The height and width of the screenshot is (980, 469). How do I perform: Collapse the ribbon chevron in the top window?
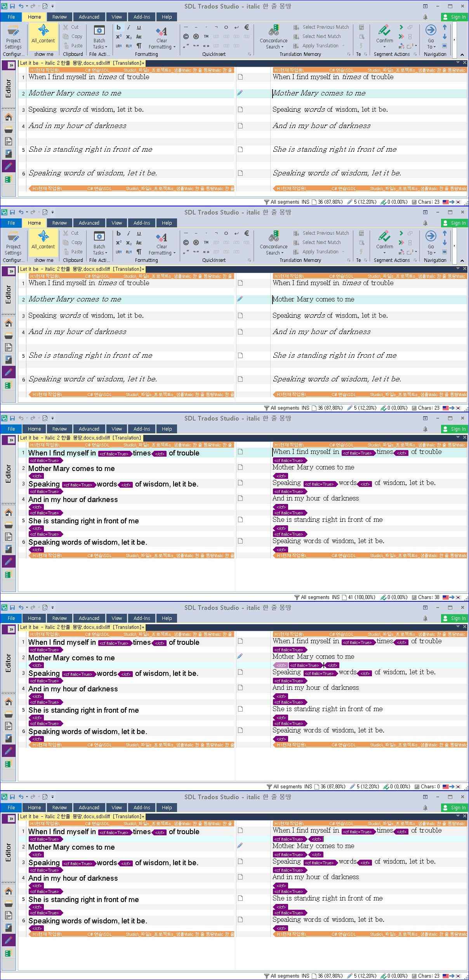point(462,55)
